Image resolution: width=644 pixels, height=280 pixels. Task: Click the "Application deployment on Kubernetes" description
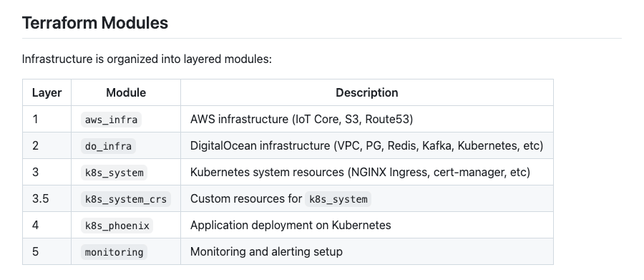pos(291,225)
